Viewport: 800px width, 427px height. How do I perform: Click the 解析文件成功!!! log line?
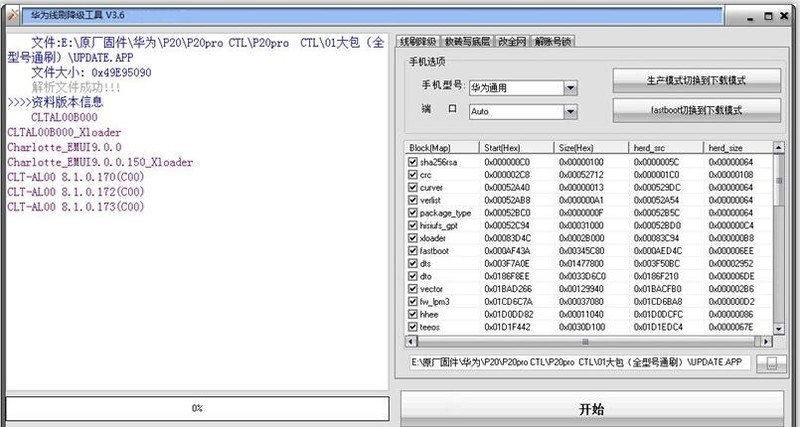76,87
